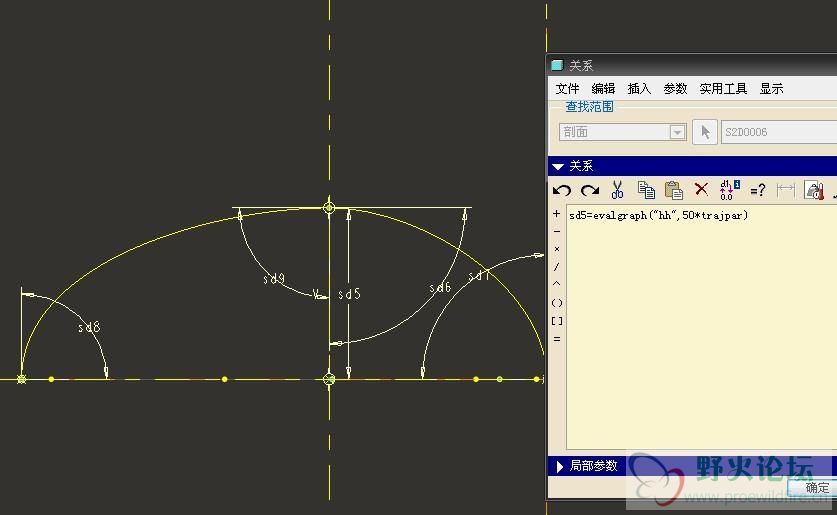This screenshot has width=837, height=515.
Task: Insert the equals sign operator
Action: coord(556,339)
